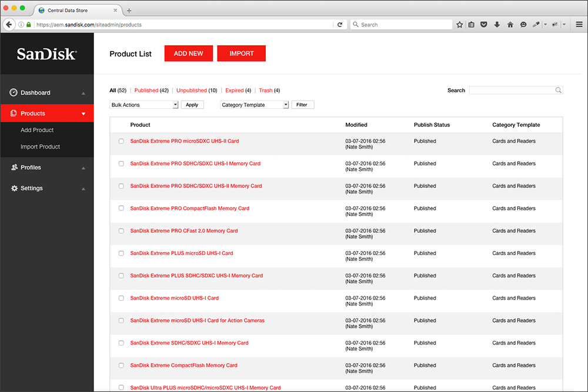Viewport: 588px width, 392px height.
Task: Bookmark this page with the star icon
Action: [x=459, y=25]
